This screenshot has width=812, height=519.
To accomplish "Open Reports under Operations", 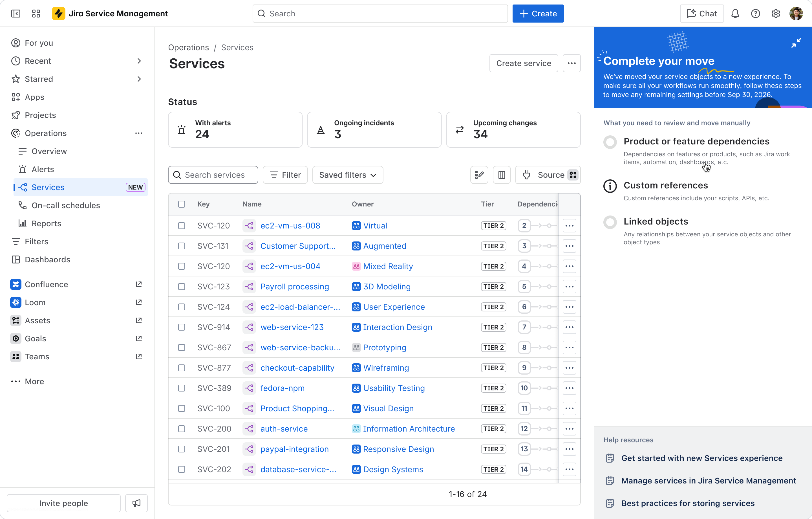I will [47, 223].
